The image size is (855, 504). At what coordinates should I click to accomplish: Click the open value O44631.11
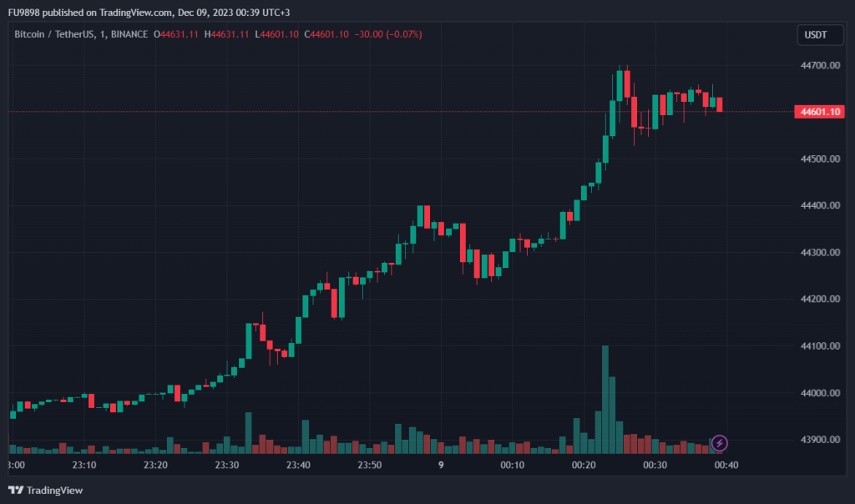click(x=180, y=34)
